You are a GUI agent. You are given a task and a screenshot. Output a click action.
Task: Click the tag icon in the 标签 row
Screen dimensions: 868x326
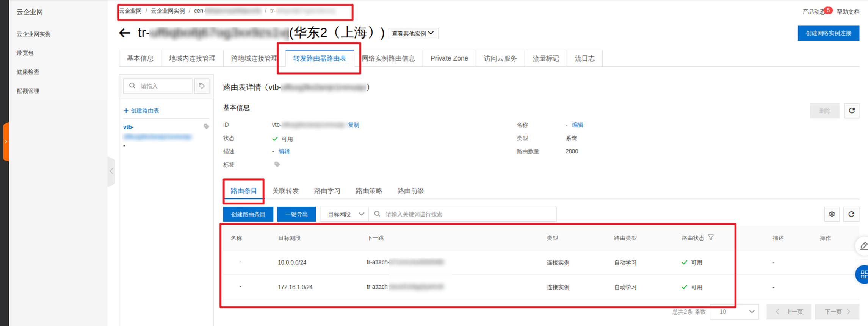pos(277,164)
